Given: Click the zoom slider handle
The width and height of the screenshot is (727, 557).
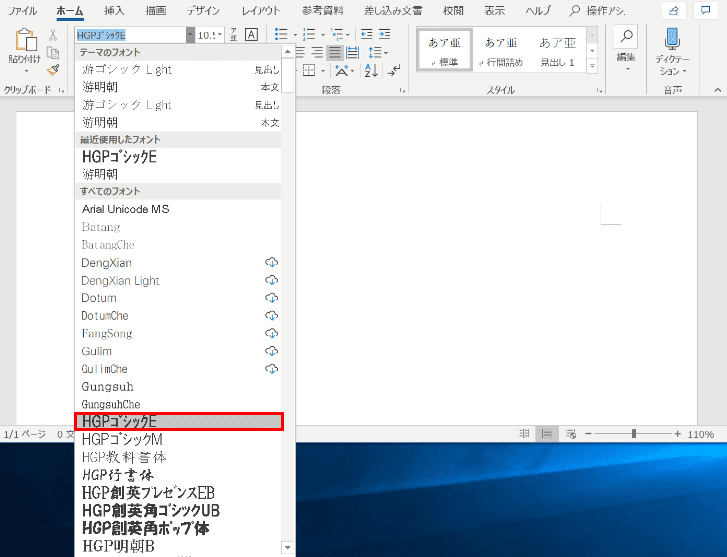Looking at the screenshot, I should (634, 434).
